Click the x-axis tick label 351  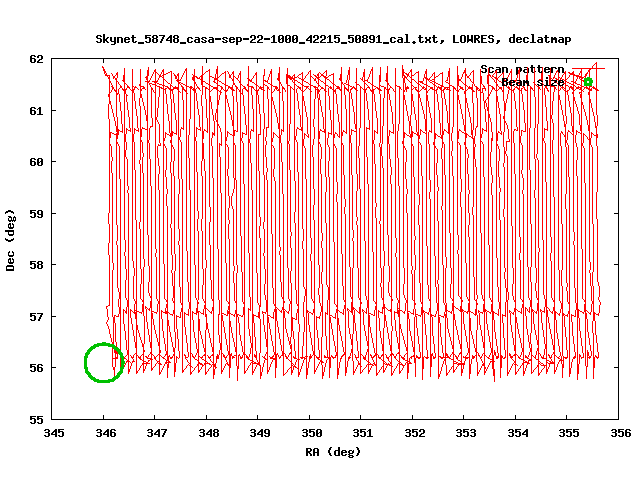(x=363, y=433)
